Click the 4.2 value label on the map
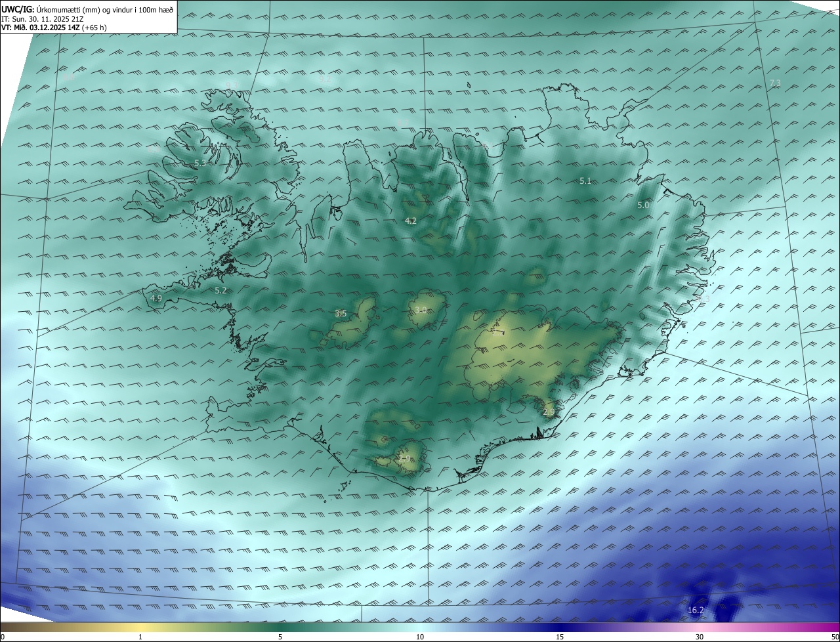This screenshot has width=840, height=642. click(x=411, y=221)
